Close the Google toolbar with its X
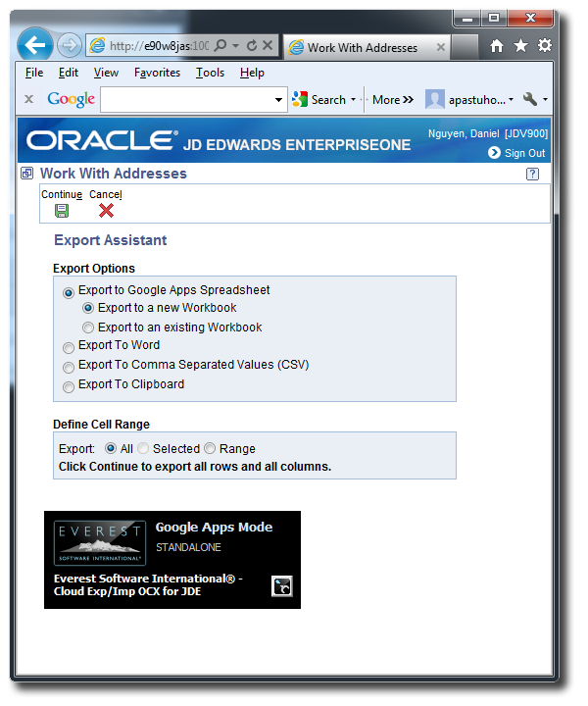This screenshot has width=588, height=706. (x=28, y=99)
